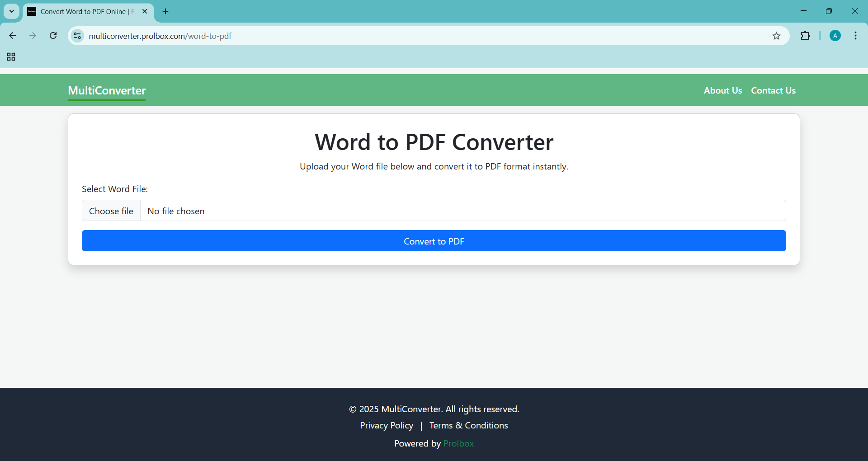The height and width of the screenshot is (461, 868).
Task: Click the Choose file button
Action: (111, 211)
